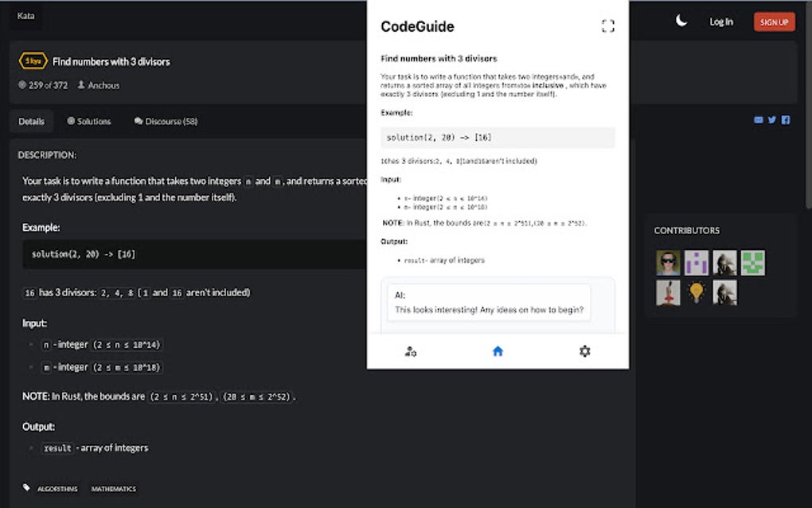
Task: Click the lightbulb contributor avatar
Action: click(696, 292)
